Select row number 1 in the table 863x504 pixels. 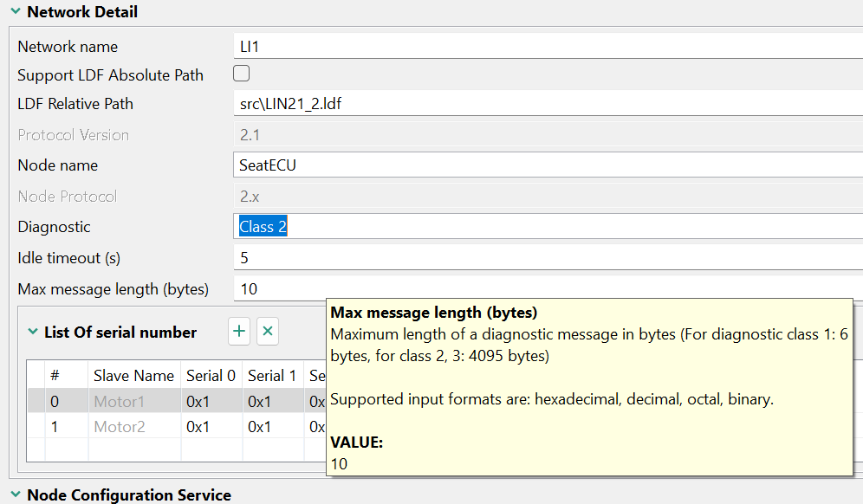66,426
